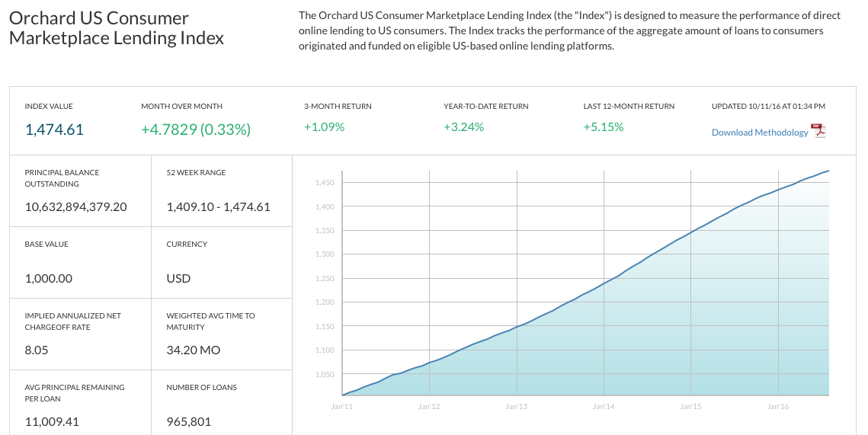Click the Jan'16 chart axis label

778,407
